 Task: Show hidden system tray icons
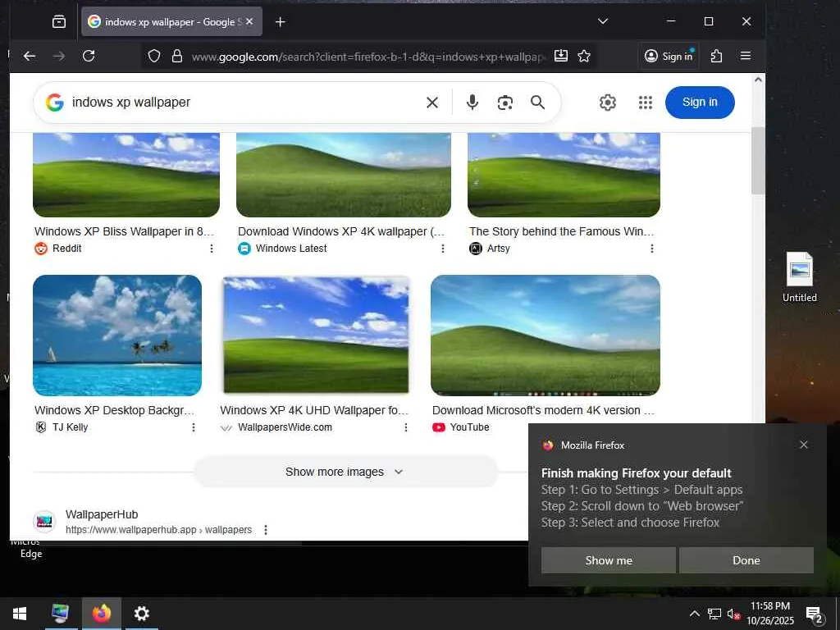694,614
